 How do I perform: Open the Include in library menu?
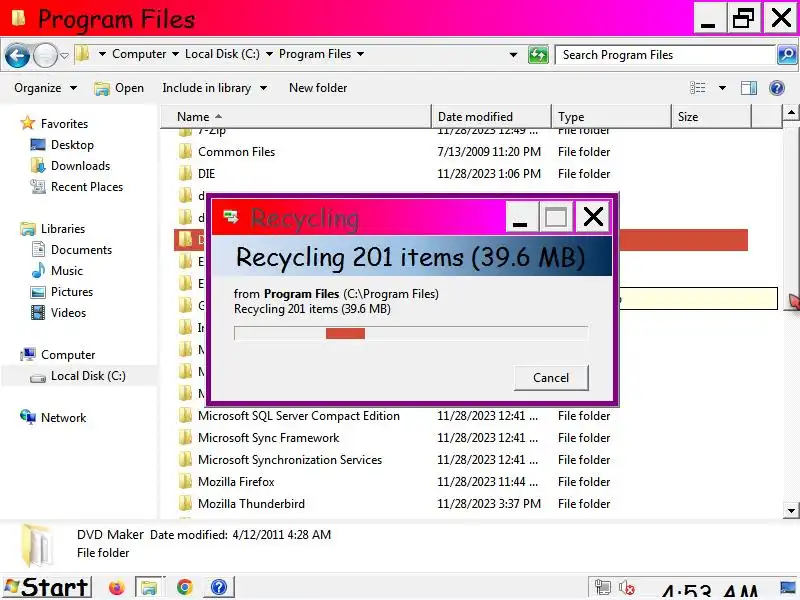pyautogui.click(x=214, y=88)
